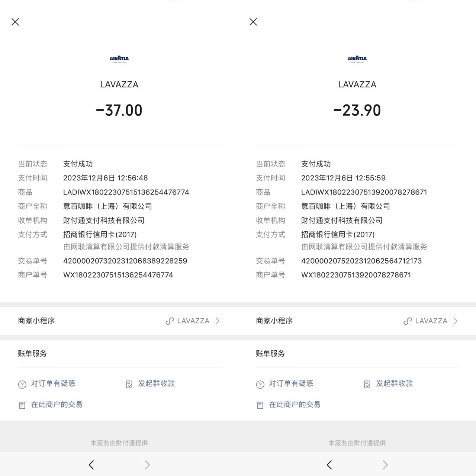Screen dimensions: 476x476
Task: Tap 发起群收款 icon in -37.00 receipt
Action: point(129,385)
